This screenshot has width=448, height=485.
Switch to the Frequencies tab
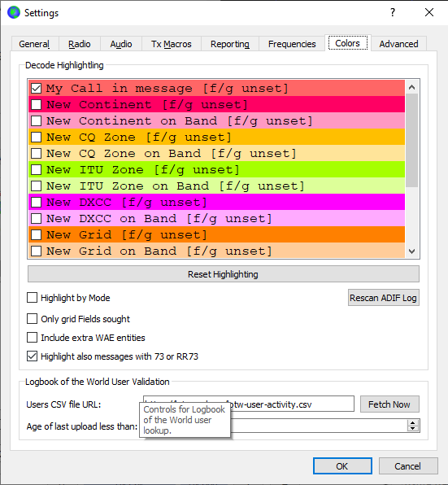tap(292, 44)
